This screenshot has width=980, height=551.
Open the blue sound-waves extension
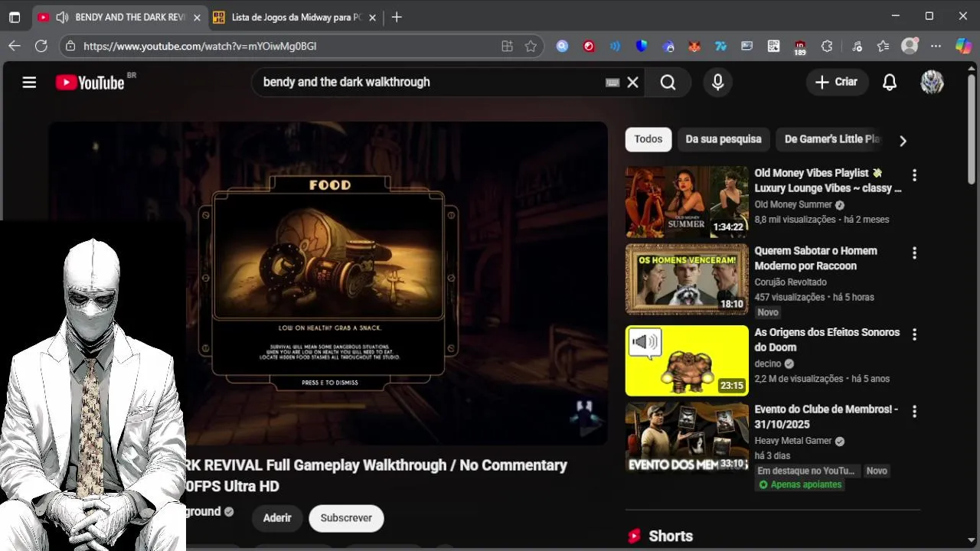click(615, 46)
